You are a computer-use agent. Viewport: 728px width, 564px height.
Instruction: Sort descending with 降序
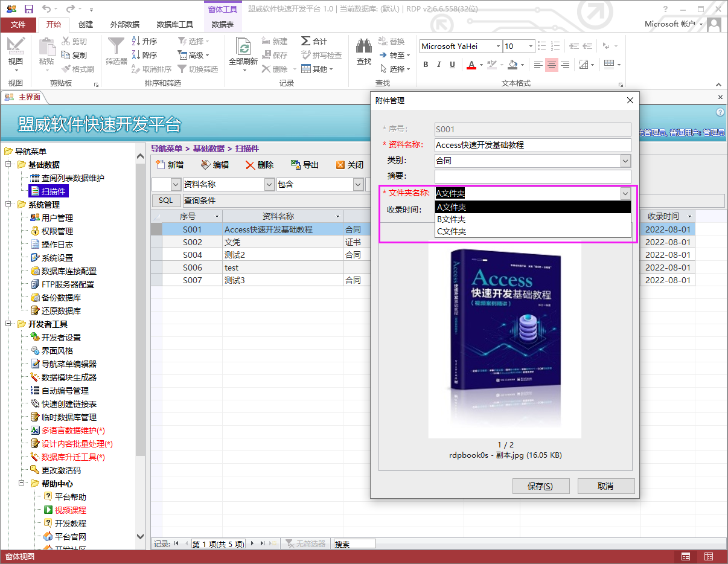(x=145, y=55)
